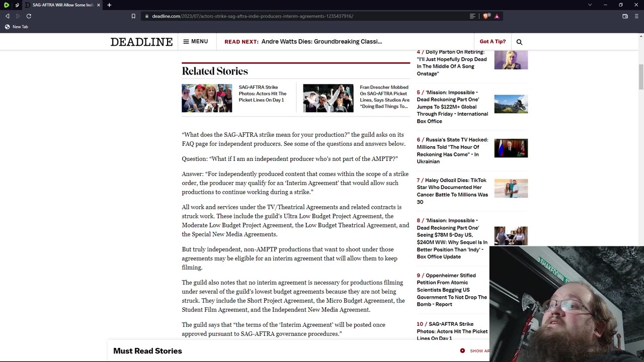
Task: Open Fran Drescher Mobbed related story headline
Action: 385,97
